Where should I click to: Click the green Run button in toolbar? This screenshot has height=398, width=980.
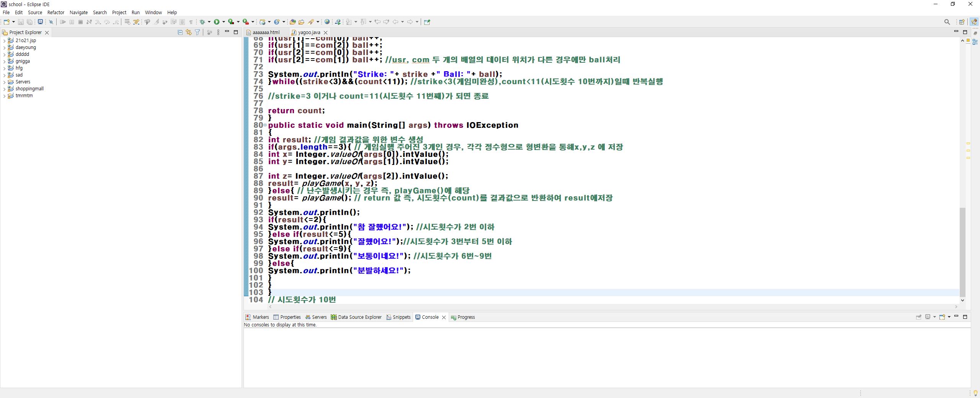(x=217, y=22)
